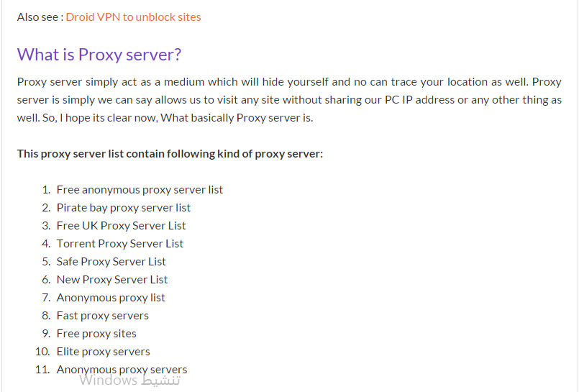Click list number 10 marker
This screenshot has height=392, width=579.
(43, 352)
